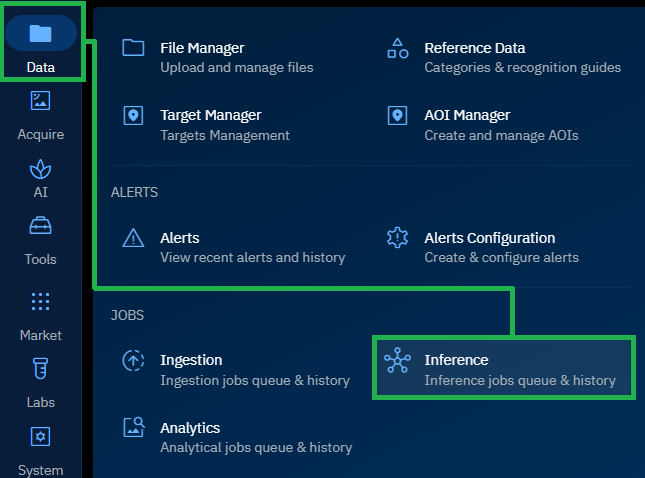Select Inference jobs queue & history
The height and width of the screenshot is (478, 645).
(519, 380)
